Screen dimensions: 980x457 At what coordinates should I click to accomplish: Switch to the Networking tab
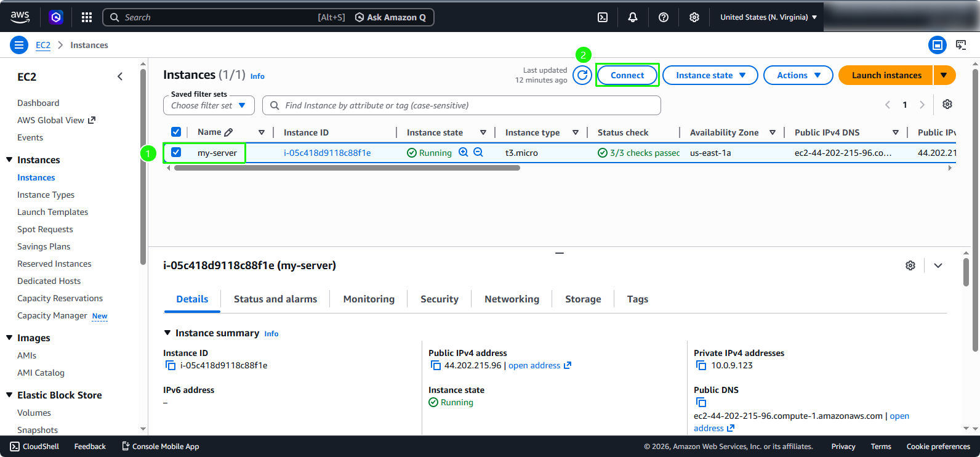pyautogui.click(x=512, y=299)
